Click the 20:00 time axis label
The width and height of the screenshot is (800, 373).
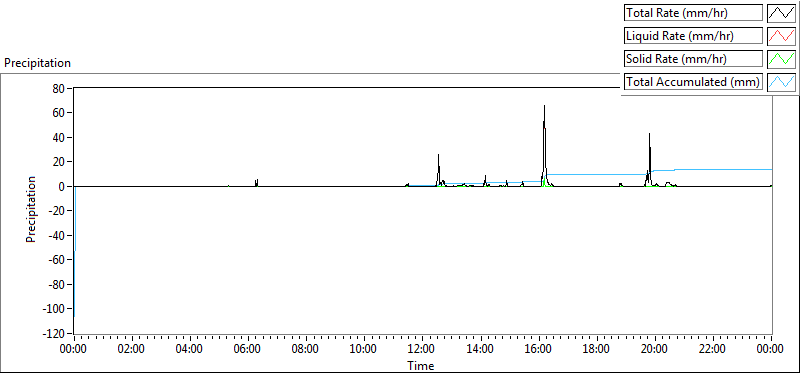coord(656,350)
